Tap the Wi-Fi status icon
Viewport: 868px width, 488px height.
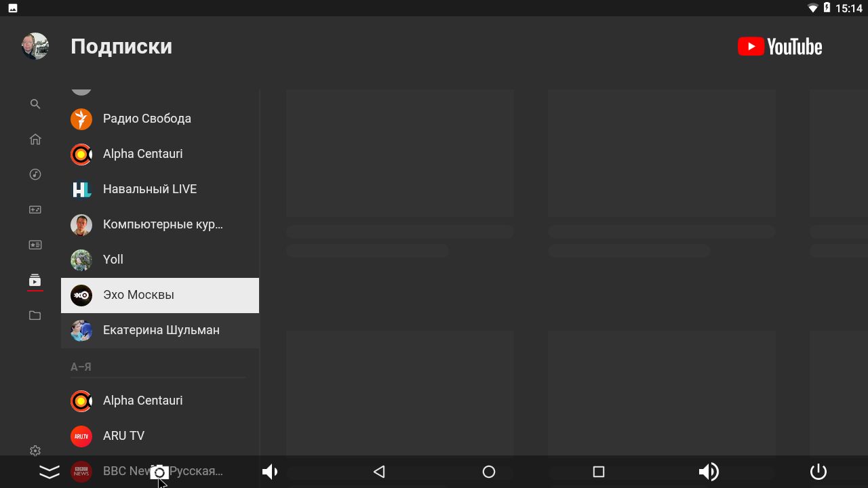pos(813,8)
